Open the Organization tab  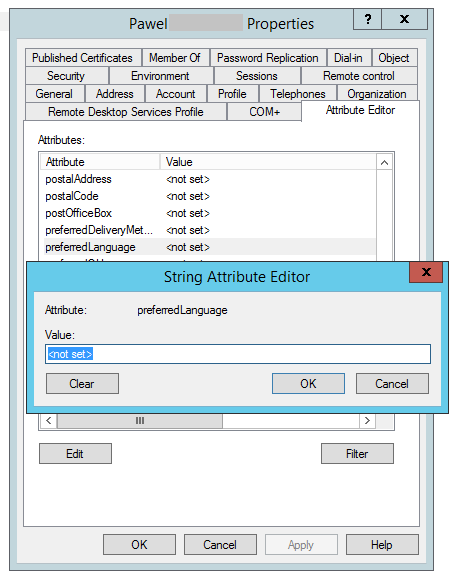pyautogui.click(x=377, y=94)
